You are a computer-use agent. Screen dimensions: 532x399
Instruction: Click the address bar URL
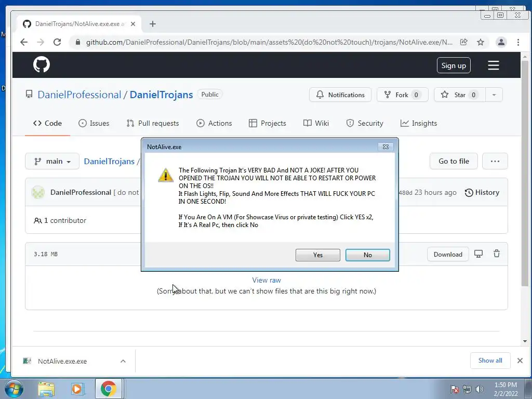click(x=269, y=42)
